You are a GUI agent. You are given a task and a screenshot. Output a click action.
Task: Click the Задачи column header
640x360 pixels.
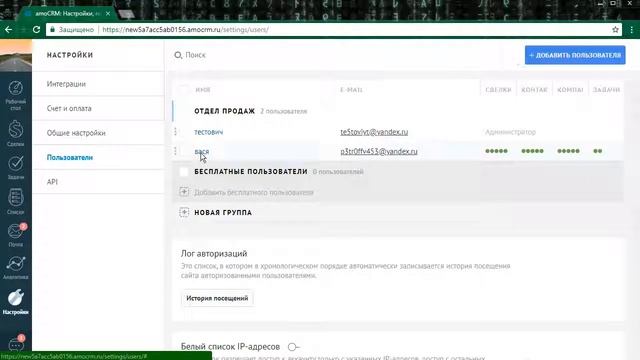pos(606,90)
